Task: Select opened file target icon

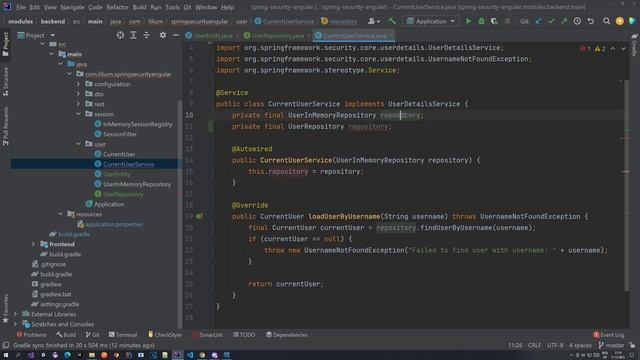Action: tap(120, 36)
